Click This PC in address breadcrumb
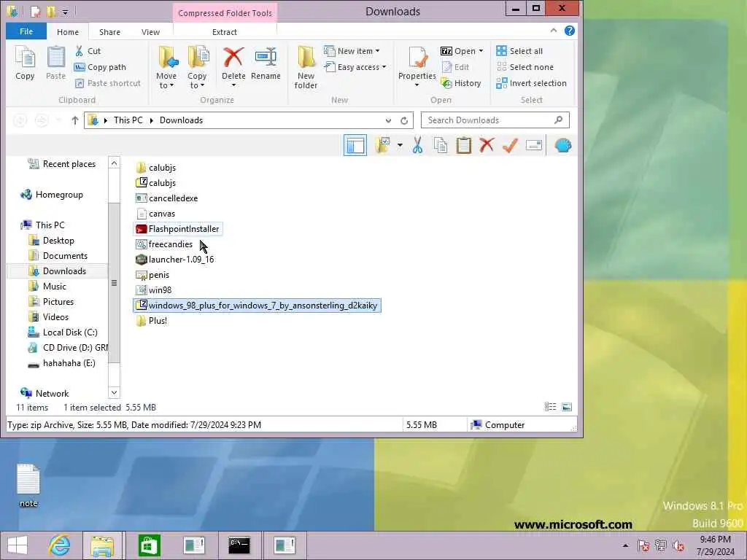Viewport: 747px width, 560px height. click(128, 120)
